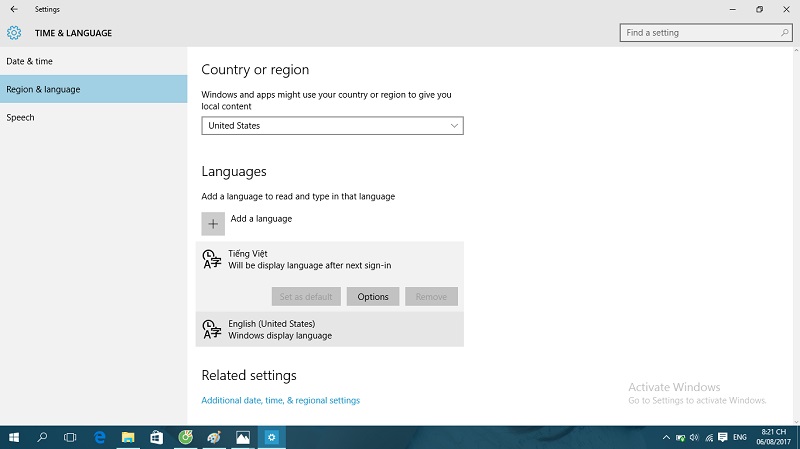Viewport: 800px width, 449px height.
Task: Open Action Center notifications
Action: 722,437
